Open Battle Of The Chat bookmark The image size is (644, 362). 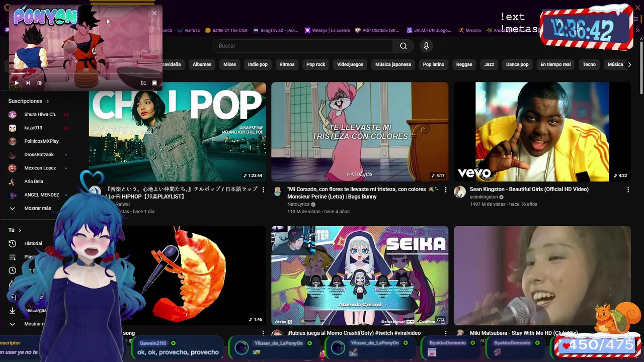pos(226,30)
